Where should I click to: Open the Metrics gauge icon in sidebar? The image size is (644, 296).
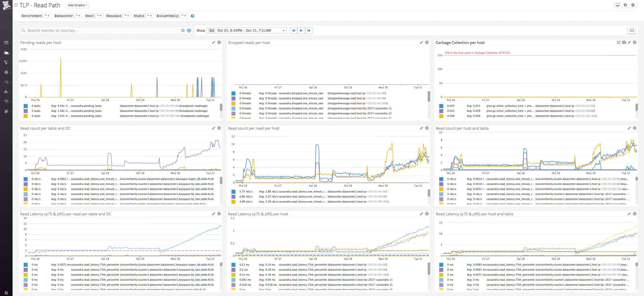coord(6,82)
